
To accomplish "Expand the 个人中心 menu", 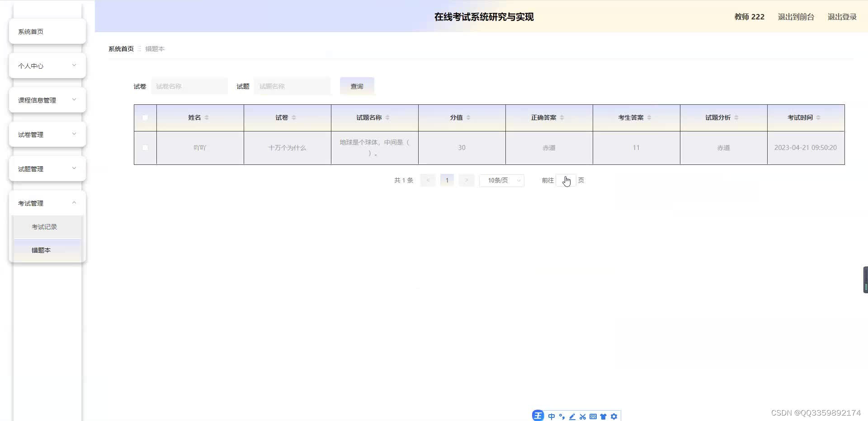I will click(47, 66).
